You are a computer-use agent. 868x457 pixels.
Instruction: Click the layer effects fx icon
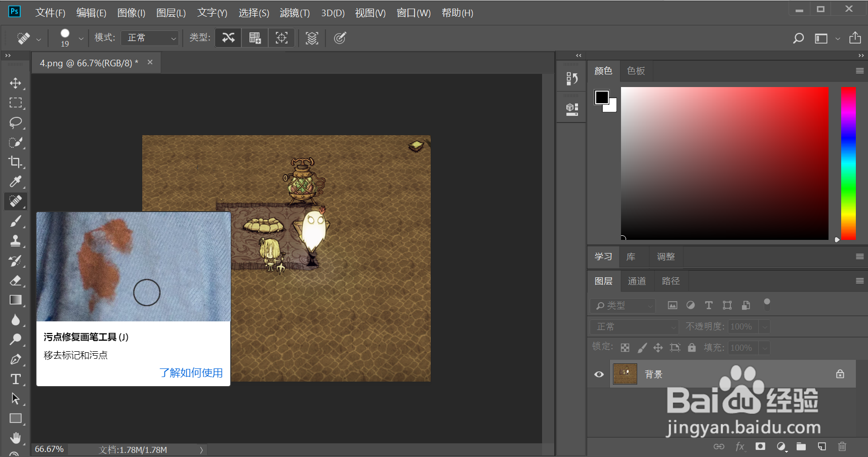(x=740, y=446)
